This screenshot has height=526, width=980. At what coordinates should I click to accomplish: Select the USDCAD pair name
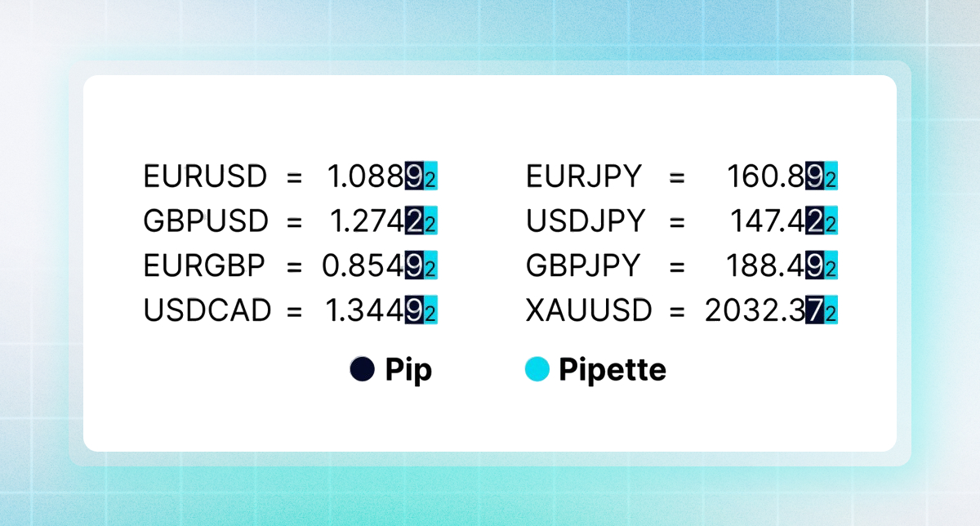tap(207, 310)
